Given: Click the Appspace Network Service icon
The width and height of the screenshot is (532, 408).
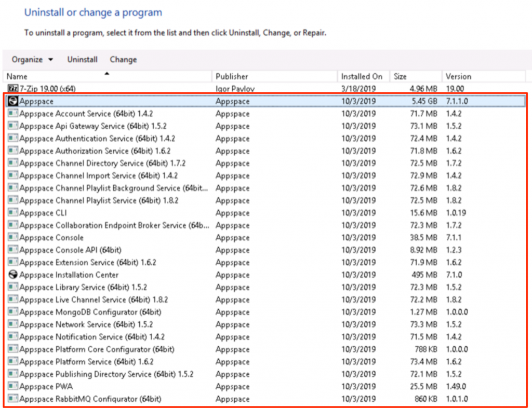Looking at the screenshot, I should (x=13, y=324).
